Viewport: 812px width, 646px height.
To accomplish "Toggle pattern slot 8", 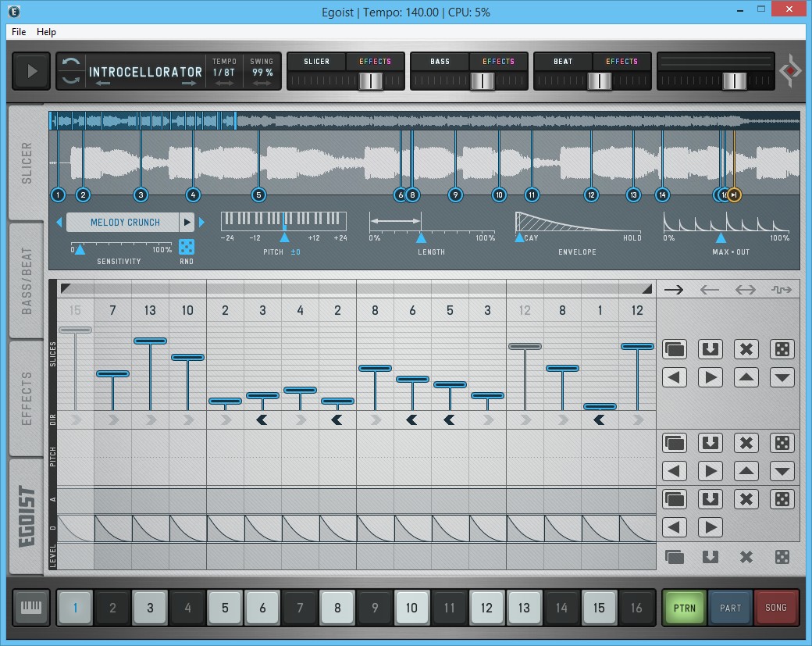I will click(x=337, y=607).
